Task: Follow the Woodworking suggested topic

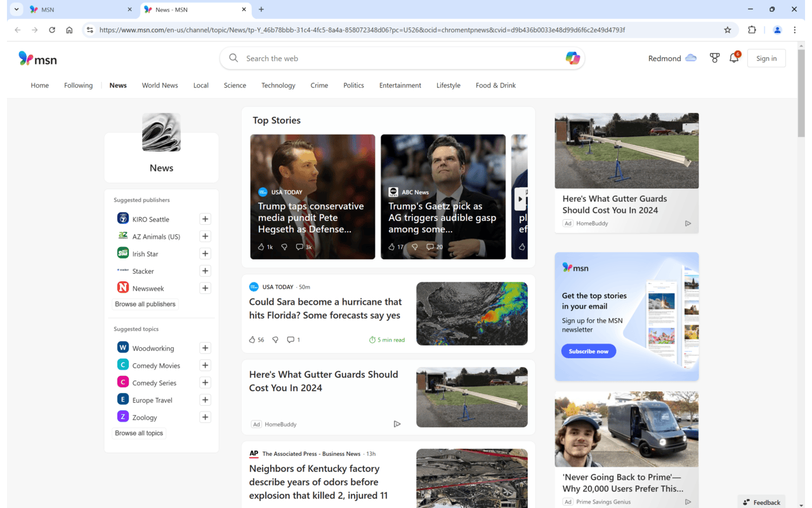Action: [x=205, y=347]
